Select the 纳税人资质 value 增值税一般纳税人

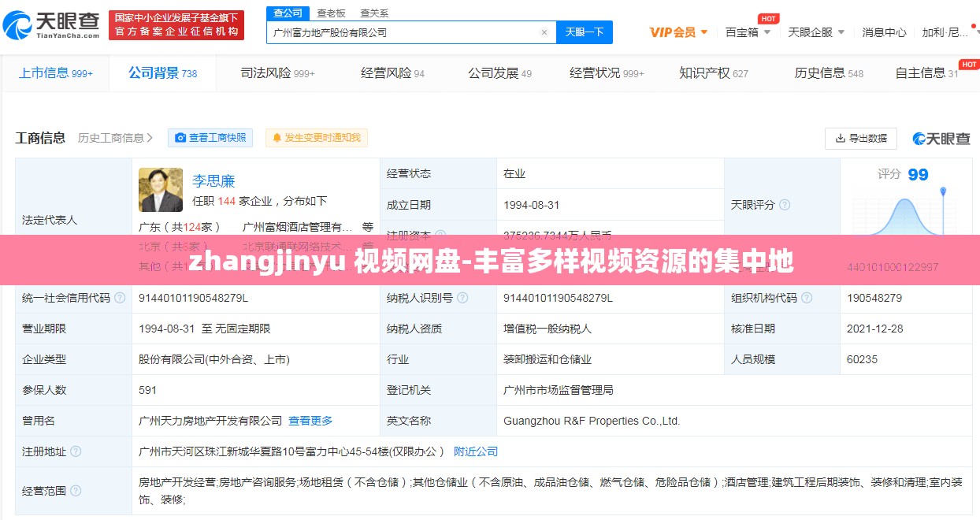(x=548, y=329)
